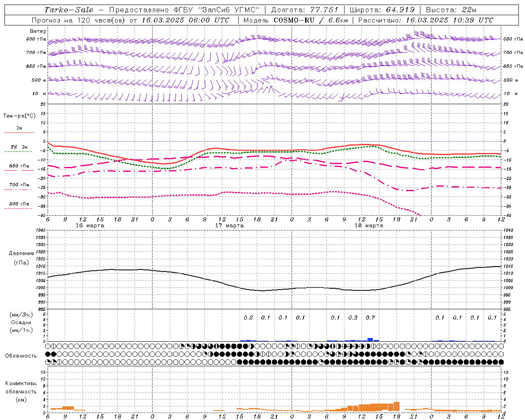Click the Давление pressure panel label
Viewport: 525px width, 420px height.
point(21,253)
